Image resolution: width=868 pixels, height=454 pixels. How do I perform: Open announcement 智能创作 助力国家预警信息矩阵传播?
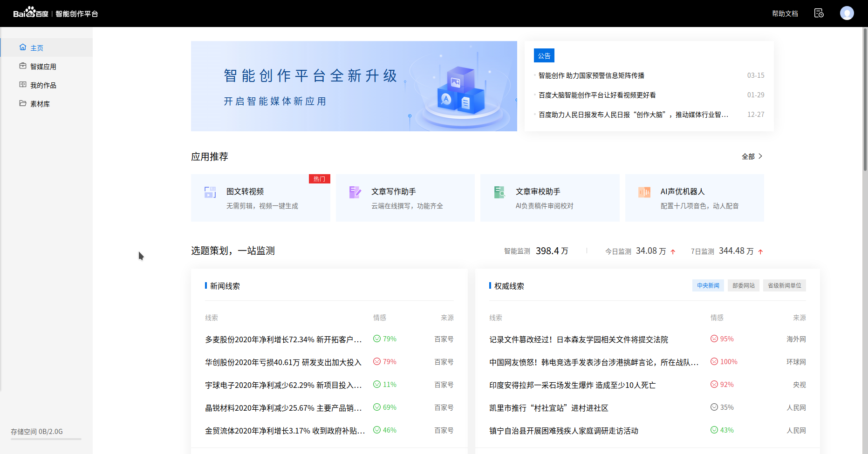click(x=591, y=75)
